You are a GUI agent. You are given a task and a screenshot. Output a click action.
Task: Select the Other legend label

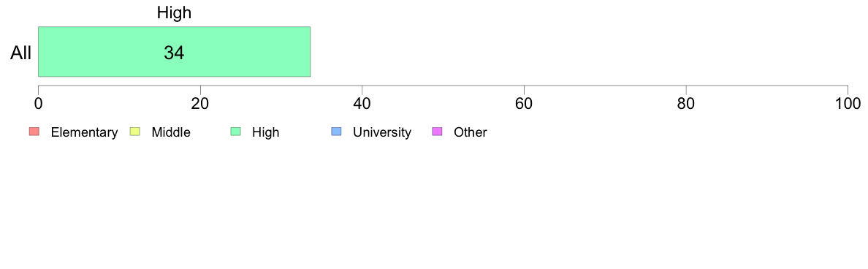click(x=471, y=132)
